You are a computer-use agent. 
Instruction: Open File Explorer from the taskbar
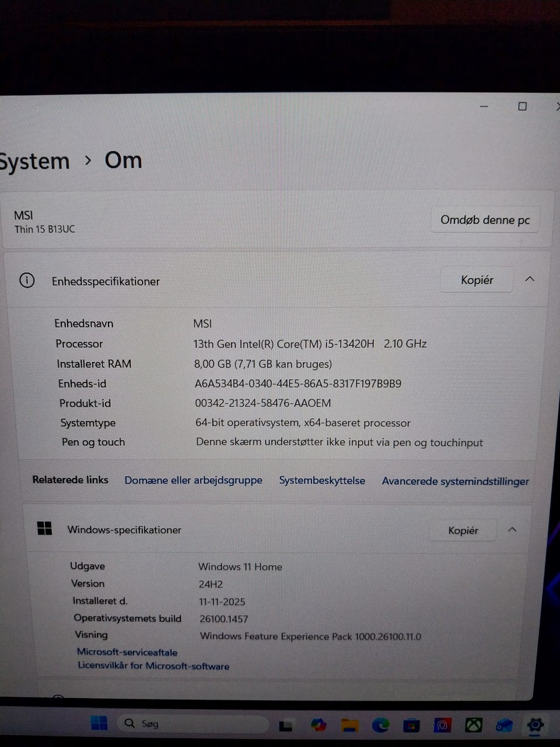click(350, 725)
